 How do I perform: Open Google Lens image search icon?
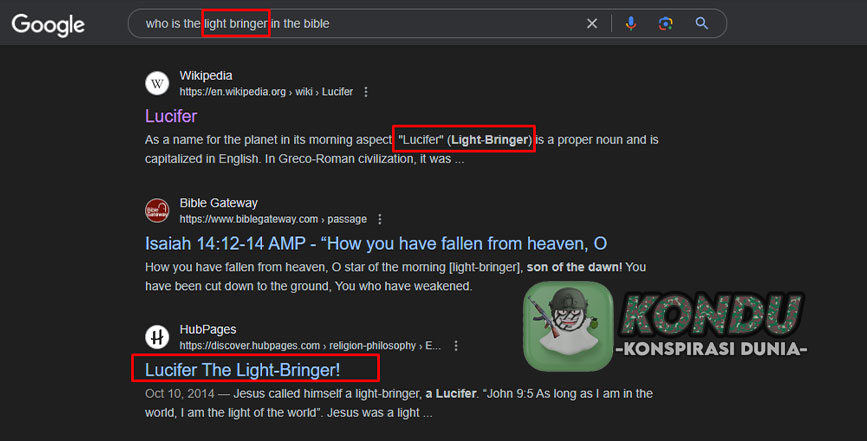[666, 23]
